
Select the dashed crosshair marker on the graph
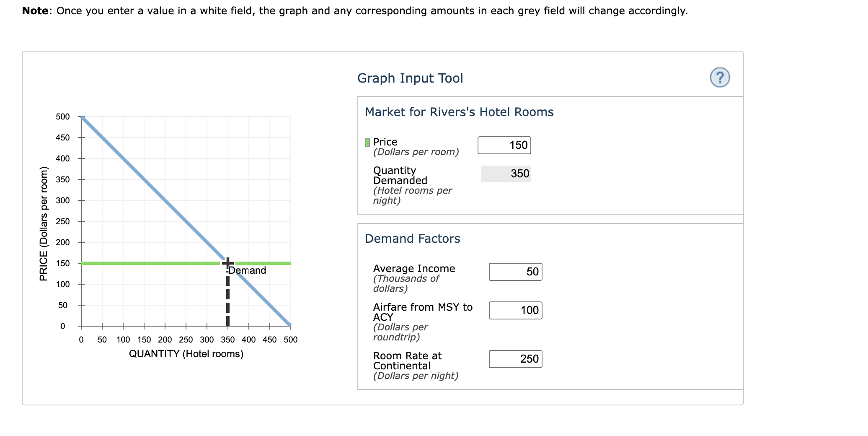[x=228, y=262]
